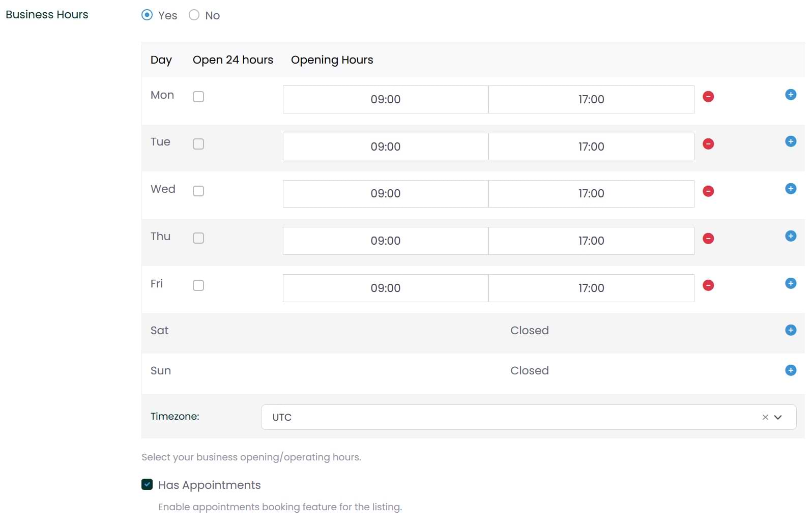Open Wednesday's 17:00 closing time picker
The height and width of the screenshot is (526, 812).
tap(591, 194)
